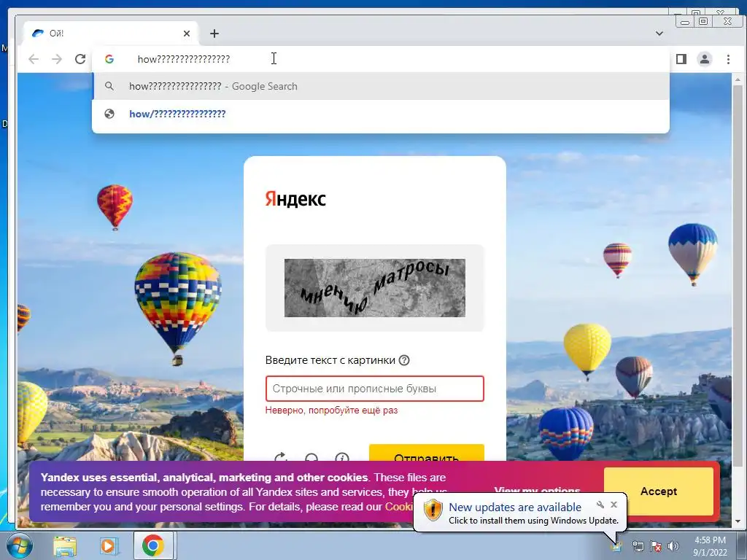Click in the address bar text
Image resolution: width=747 pixels, height=560 pixels.
(x=184, y=59)
